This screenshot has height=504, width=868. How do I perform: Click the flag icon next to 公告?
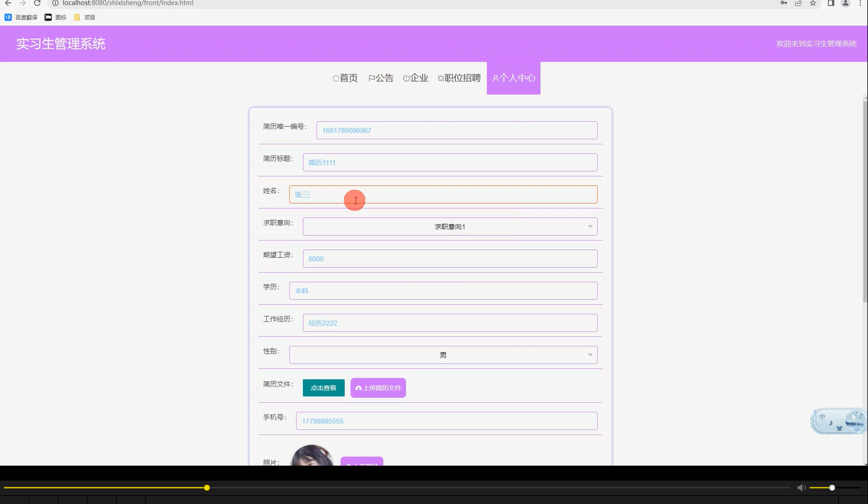tap(372, 78)
